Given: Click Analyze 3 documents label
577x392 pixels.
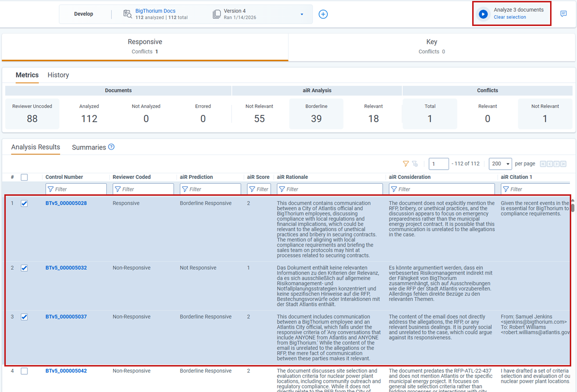Looking at the screenshot, I should click(x=518, y=10).
